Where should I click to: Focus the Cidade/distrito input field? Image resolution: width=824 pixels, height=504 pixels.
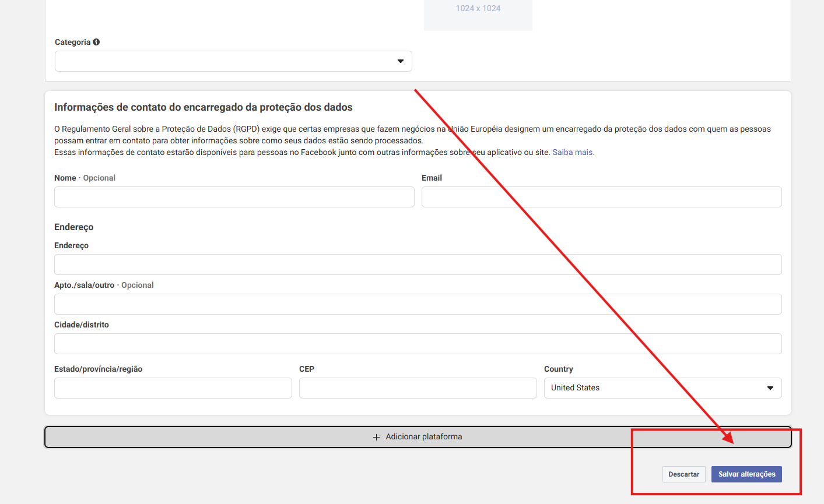418,344
